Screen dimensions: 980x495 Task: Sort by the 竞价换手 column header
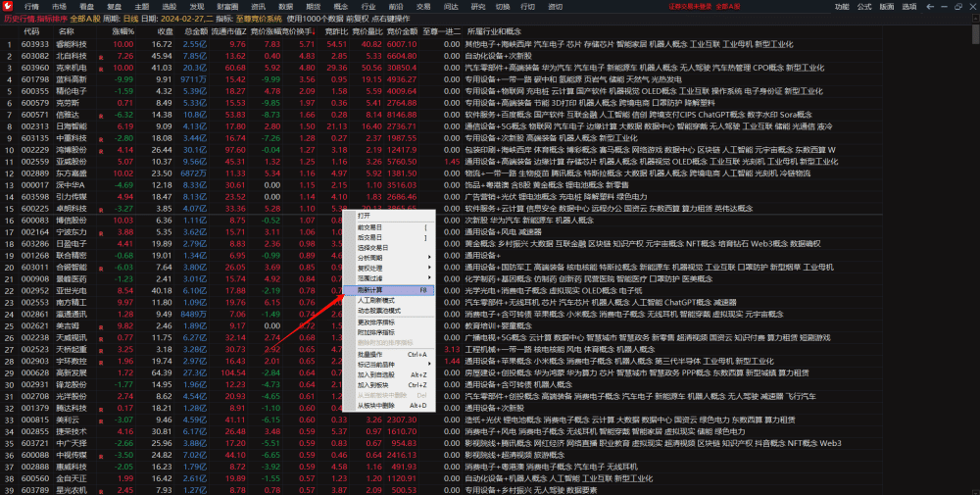(299, 31)
